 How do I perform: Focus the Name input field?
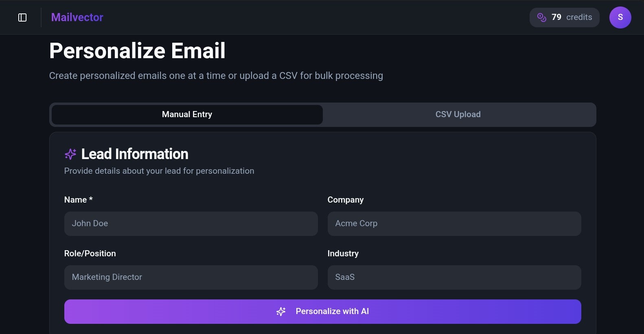[191, 224]
